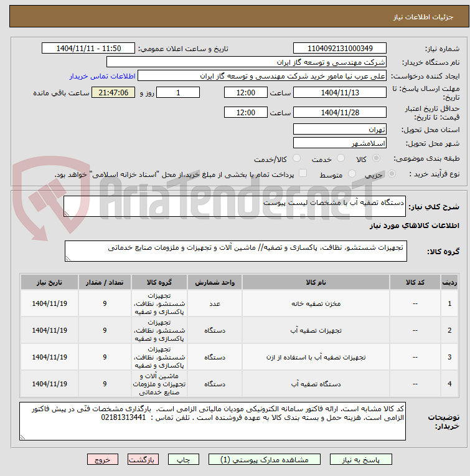Click the چاپ print button
470x476 pixels.
pyautogui.click(x=184, y=459)
